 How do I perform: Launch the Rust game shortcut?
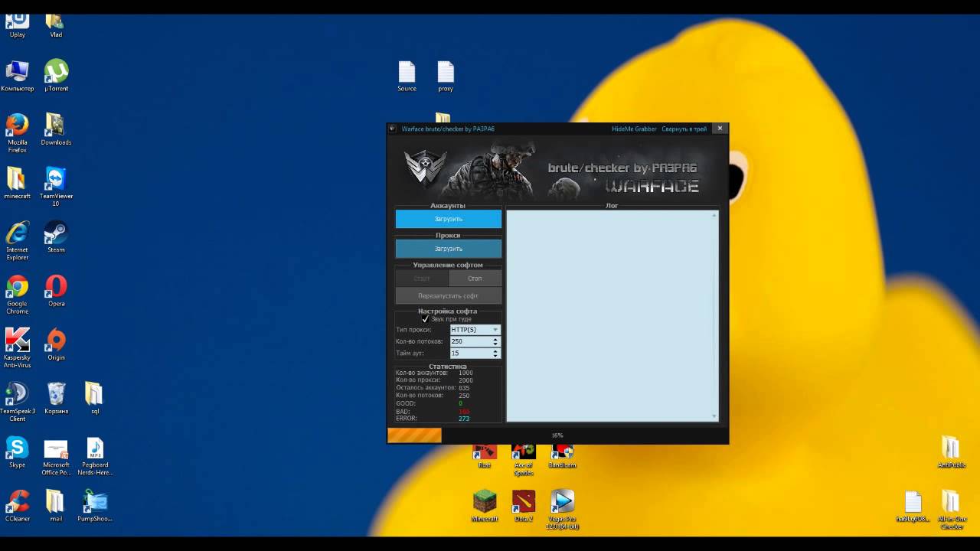(484, 456)
